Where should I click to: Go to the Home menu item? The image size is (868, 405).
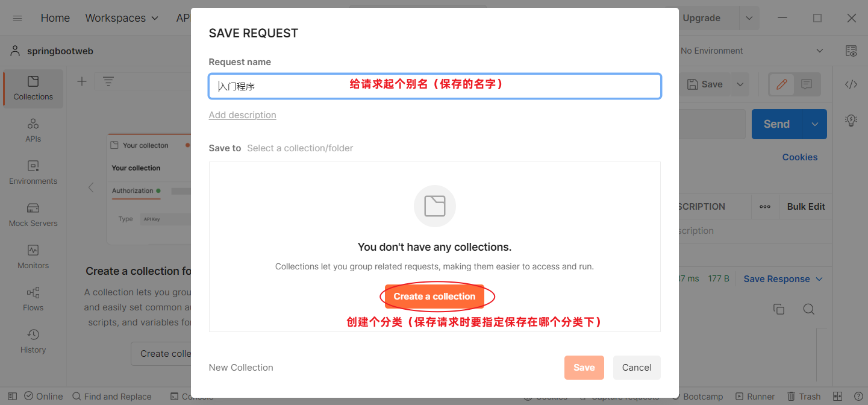pos(55,18)
